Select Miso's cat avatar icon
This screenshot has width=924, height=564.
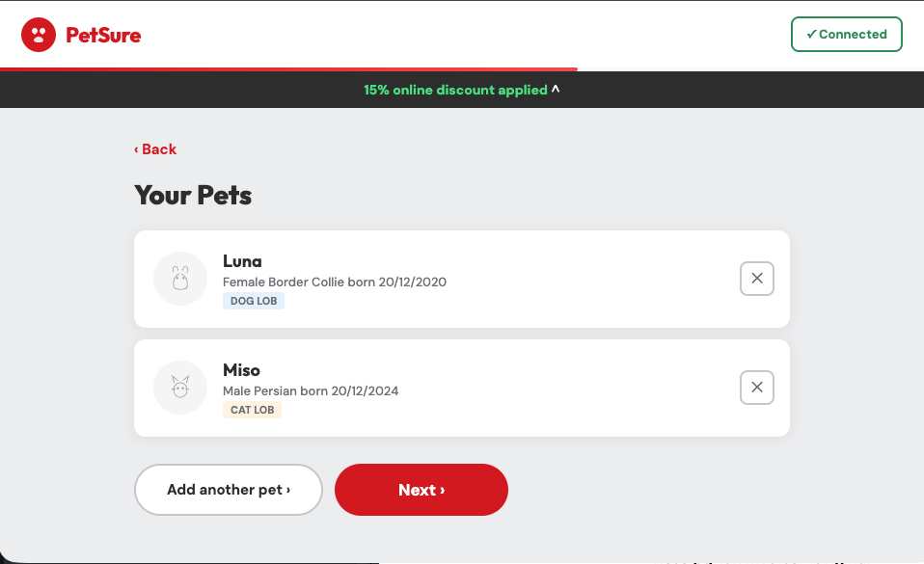click(180, 388)
